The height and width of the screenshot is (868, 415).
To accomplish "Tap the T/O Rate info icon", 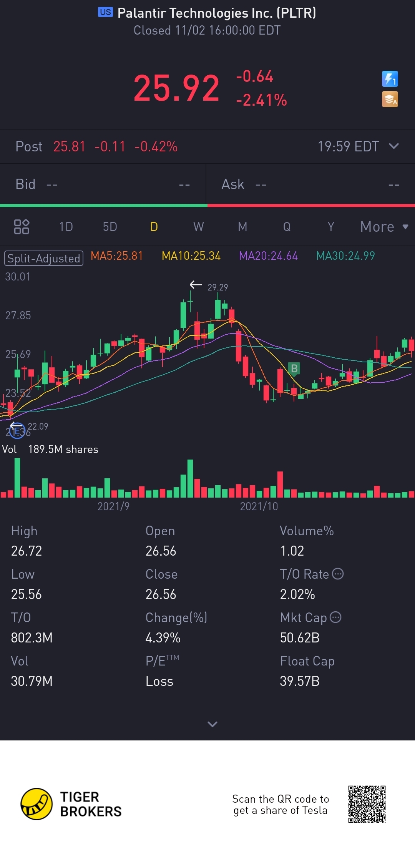I will 338,574.
